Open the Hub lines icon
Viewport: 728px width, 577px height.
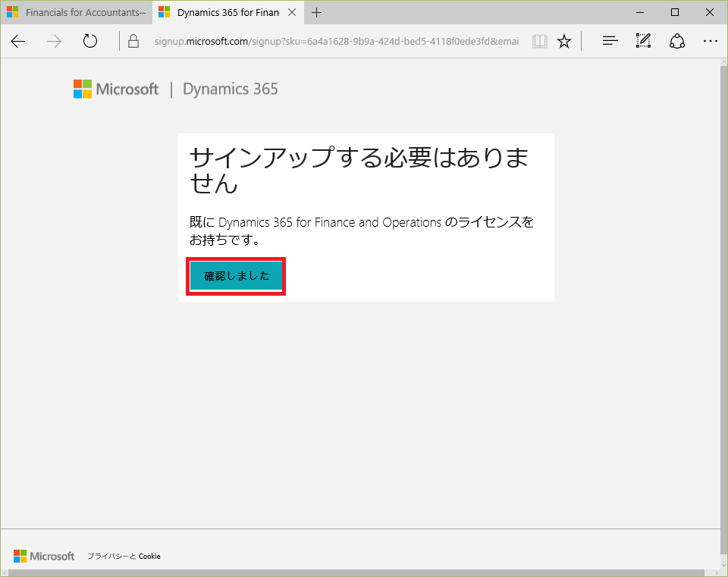610,41
